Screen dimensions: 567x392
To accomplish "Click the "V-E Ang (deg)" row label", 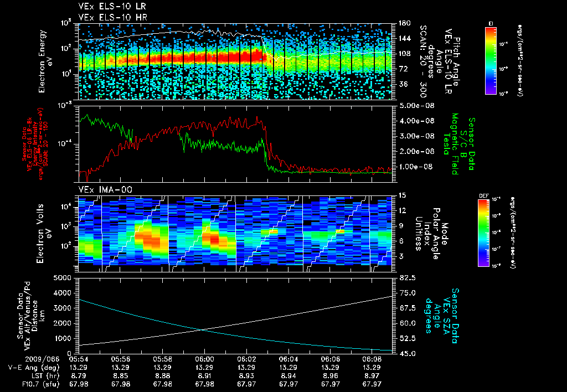I will (x=34, y=368).
